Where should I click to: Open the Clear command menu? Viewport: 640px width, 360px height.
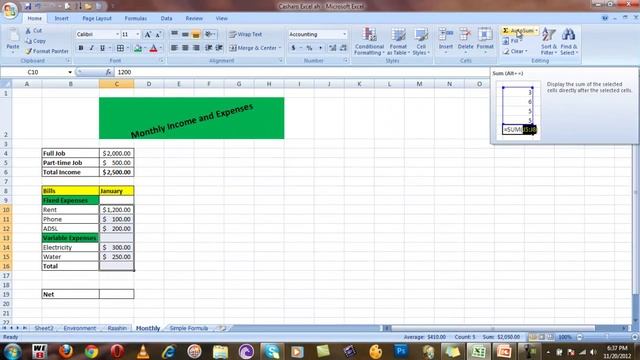pos(515,51)
